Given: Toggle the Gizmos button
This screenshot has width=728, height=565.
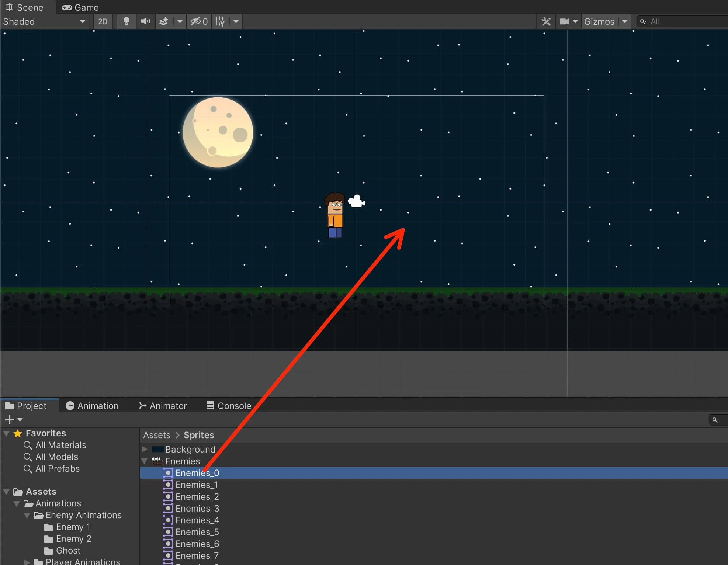Looking at the screenshot, I should point(599,21).
